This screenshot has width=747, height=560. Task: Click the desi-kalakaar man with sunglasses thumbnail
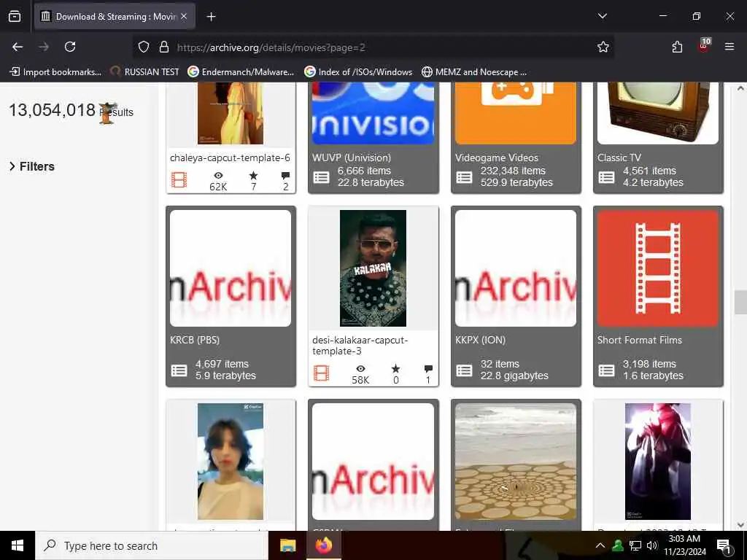pos(373,268)
